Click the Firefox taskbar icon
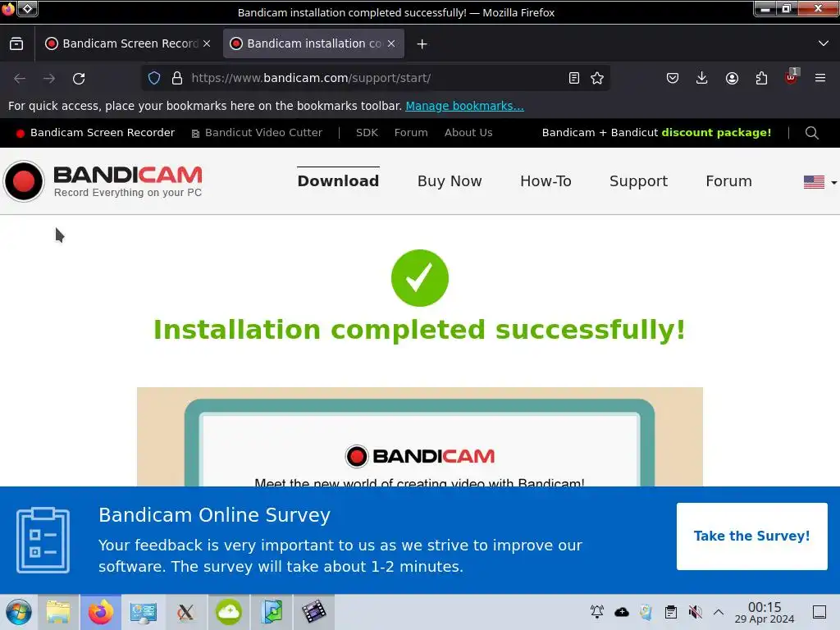The height and width of the screenshot is (630, 840). 101,612
